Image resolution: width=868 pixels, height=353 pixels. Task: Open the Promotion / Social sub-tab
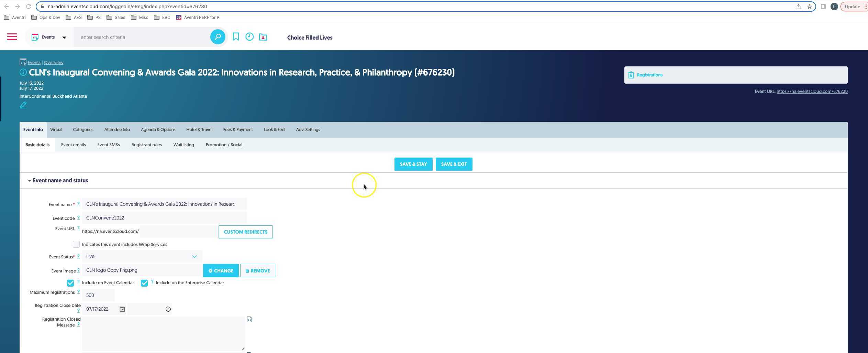224,145
